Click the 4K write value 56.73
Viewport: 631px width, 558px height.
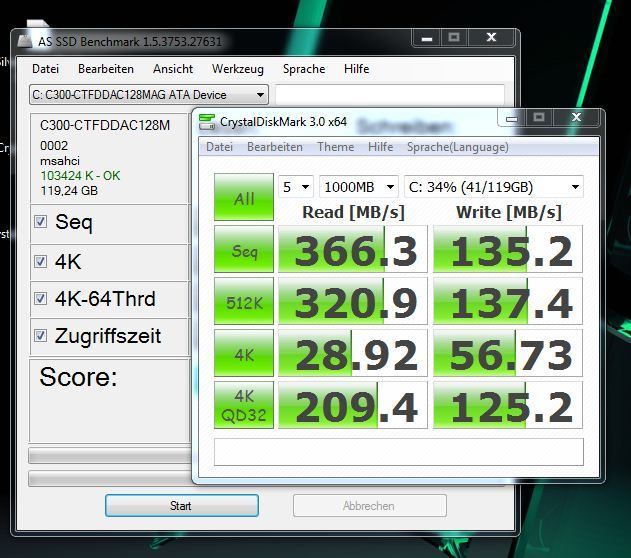(x=508, y=353)
